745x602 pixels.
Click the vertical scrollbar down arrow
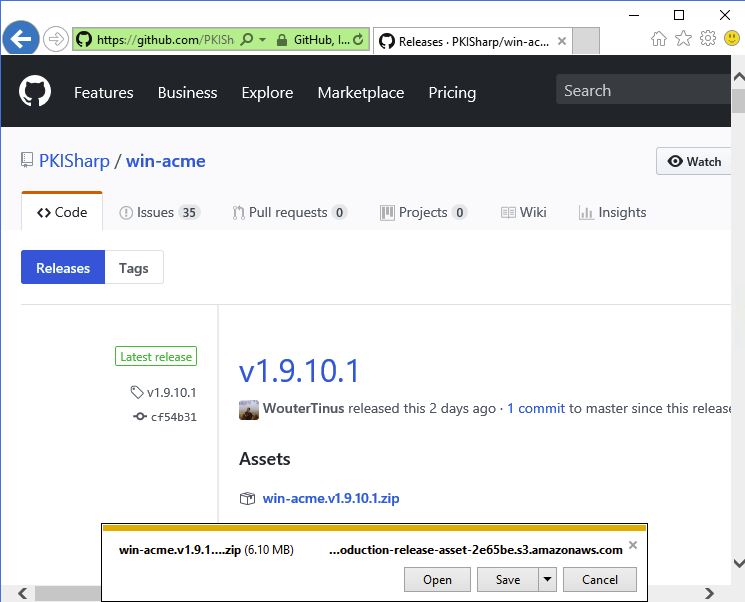[x=738, y=563]
